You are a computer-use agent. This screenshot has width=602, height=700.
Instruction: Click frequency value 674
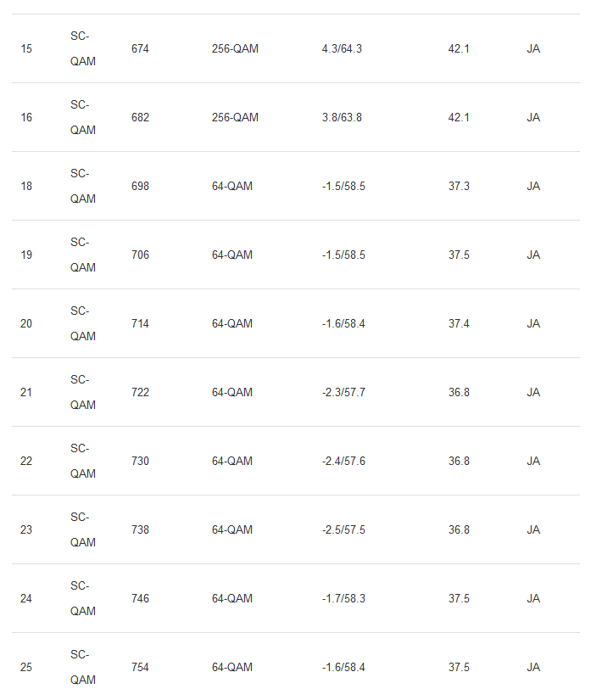tap(140, 48)
